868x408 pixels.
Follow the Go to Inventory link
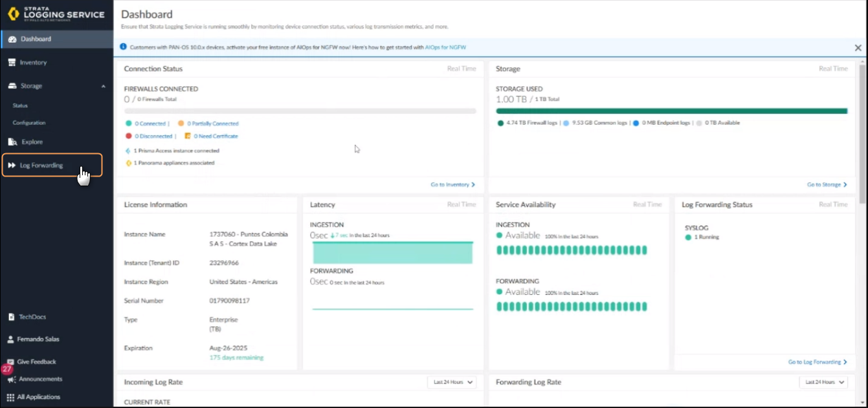point(452,185)
